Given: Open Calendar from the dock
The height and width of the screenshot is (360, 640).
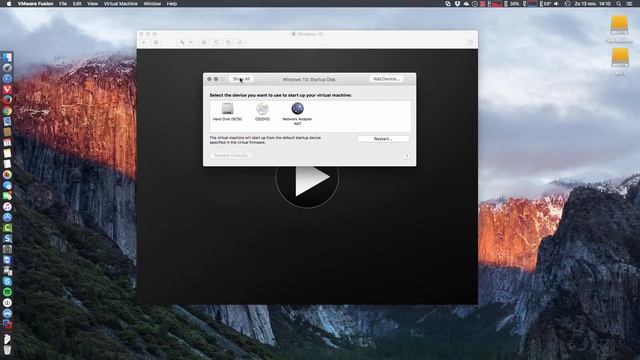Looking at the screenshot, I should tap(7, 142).
